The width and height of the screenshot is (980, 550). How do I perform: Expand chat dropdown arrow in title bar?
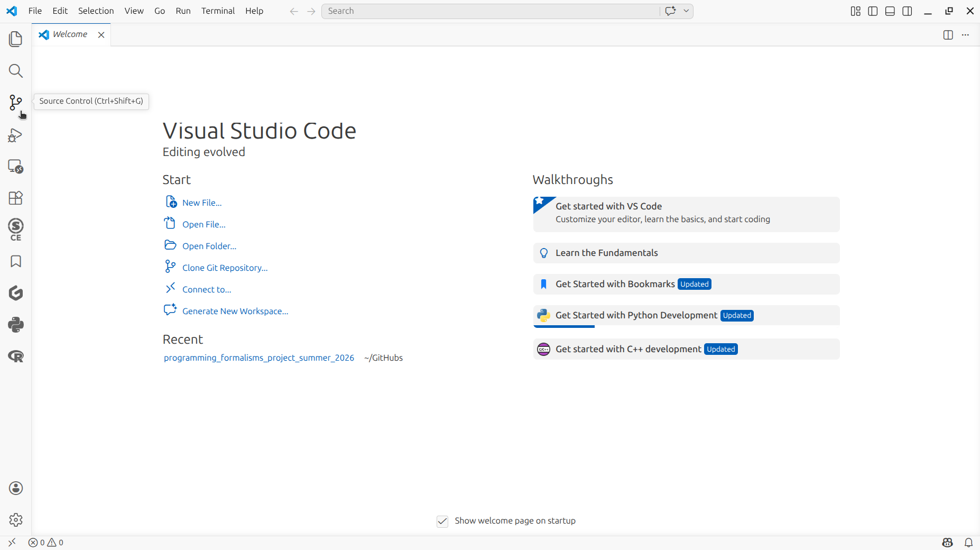686,11
